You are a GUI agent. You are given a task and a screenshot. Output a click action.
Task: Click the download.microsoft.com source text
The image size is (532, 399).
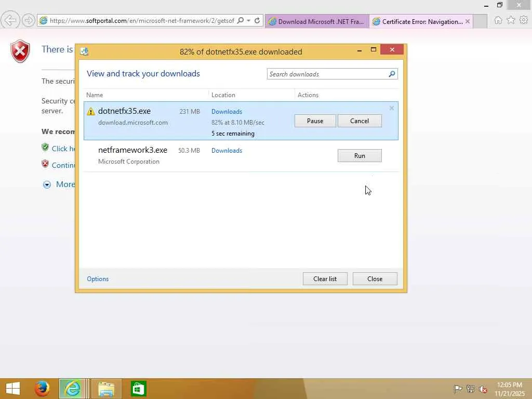pos(133,123)
